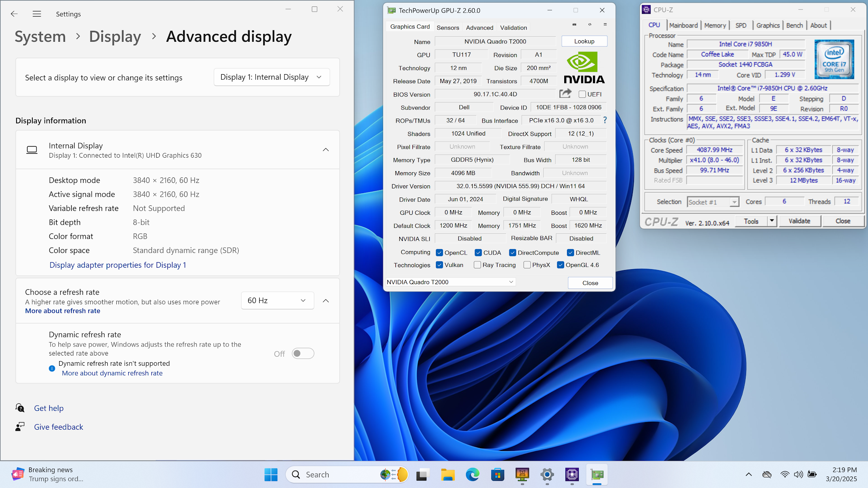Viewport: 868px width, 488px height.
Task: Toggle the DirectCompute checkbox
Action: (513, 253)
